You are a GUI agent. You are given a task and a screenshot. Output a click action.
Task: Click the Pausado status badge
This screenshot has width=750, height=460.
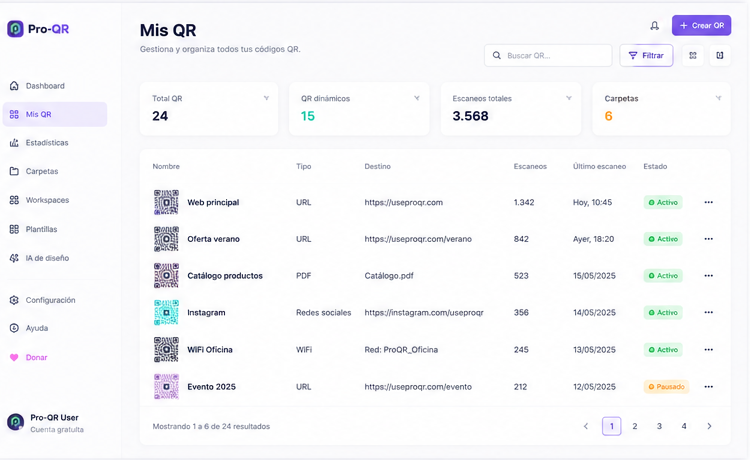click(666, 386)
